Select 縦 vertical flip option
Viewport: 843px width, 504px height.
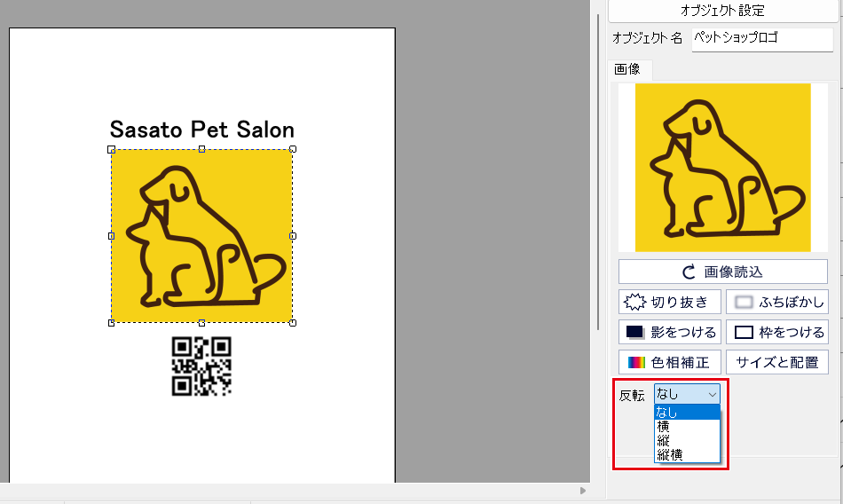point(687,440)
